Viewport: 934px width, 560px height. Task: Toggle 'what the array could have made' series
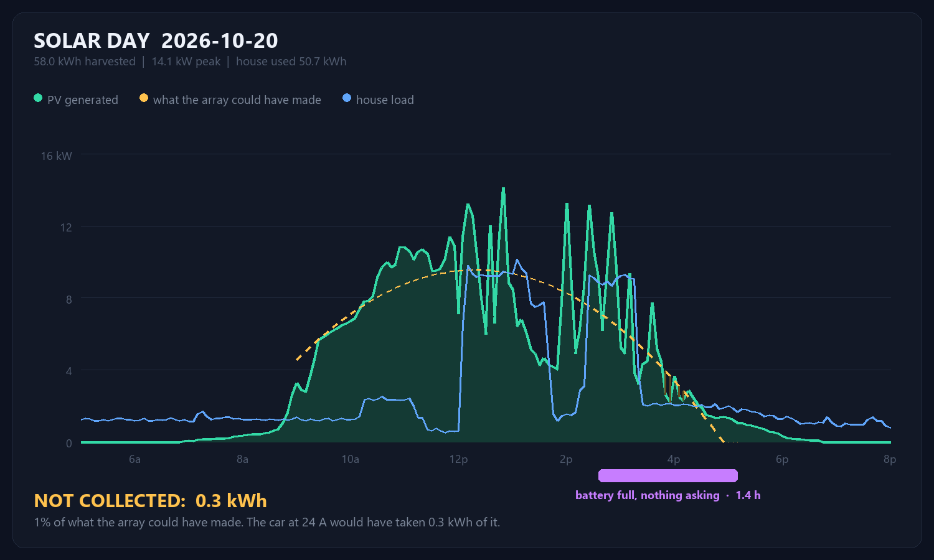click(x=237, y=100)
